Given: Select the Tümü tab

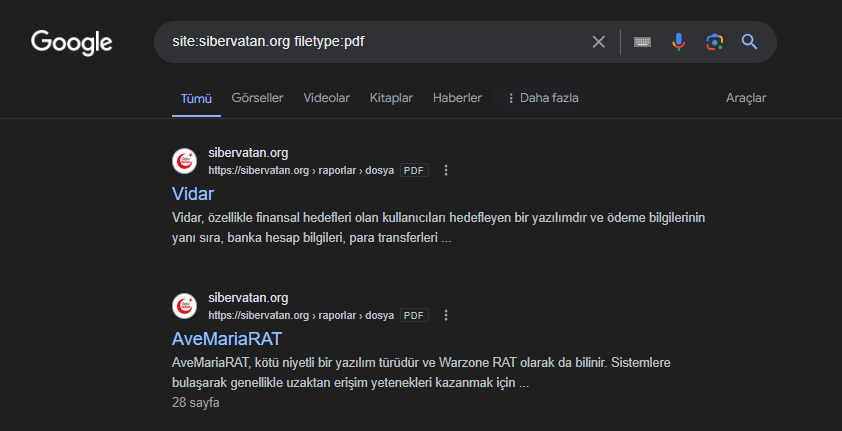Looking at the screenshot, I should (x=196, y=98).
